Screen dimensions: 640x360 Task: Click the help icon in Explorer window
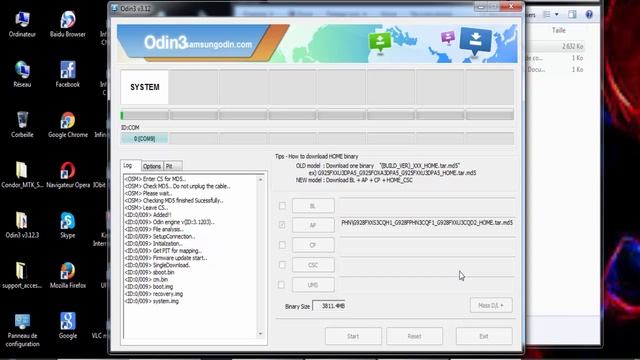589,14
